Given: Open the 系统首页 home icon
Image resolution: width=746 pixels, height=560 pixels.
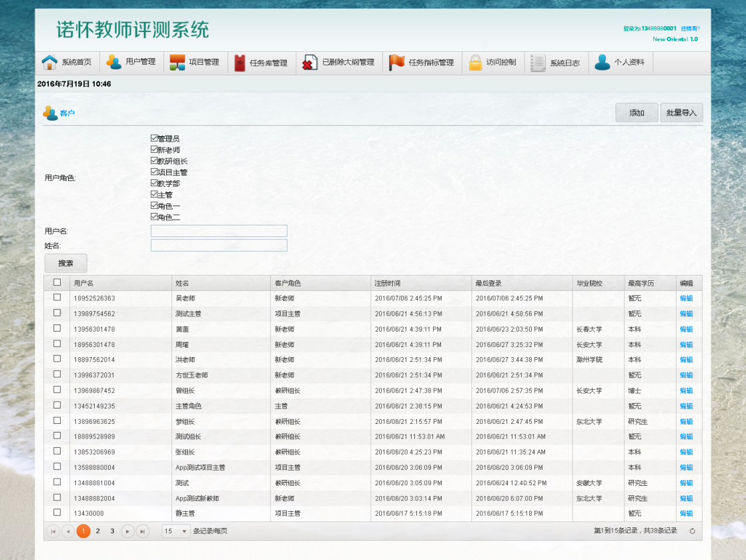Looking at the screenshot, I should (50, 62).
